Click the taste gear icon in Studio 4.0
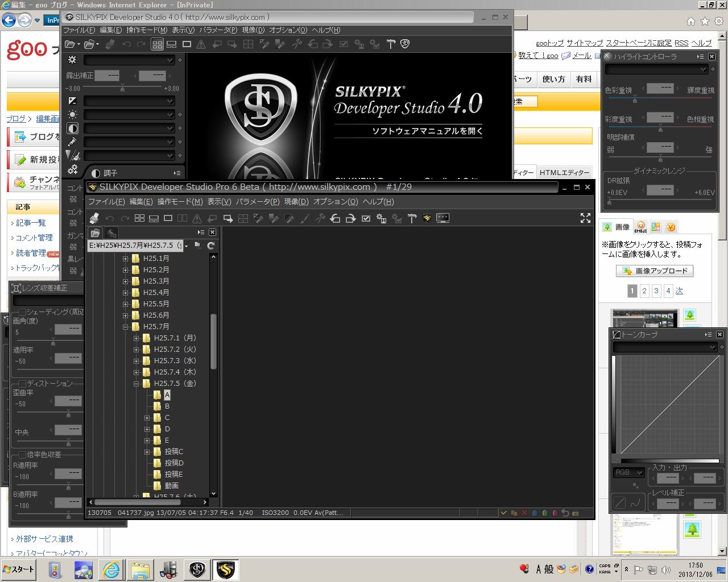Viewport: 728px width, 582px height. pos(72,60)
